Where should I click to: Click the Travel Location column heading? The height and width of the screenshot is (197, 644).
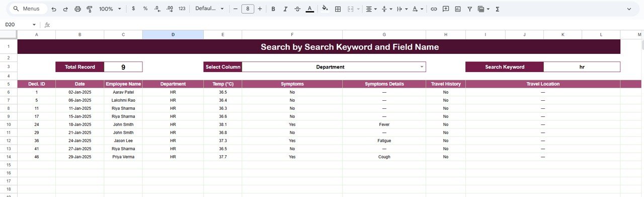[543, 84]
